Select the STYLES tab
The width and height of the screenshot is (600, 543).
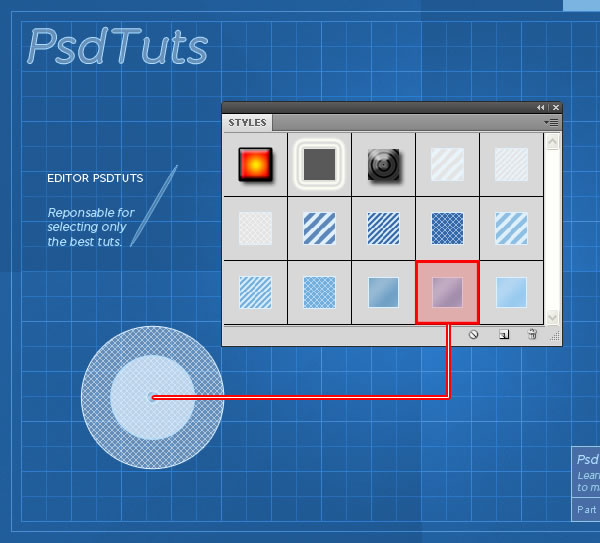(x=247, y=122)
